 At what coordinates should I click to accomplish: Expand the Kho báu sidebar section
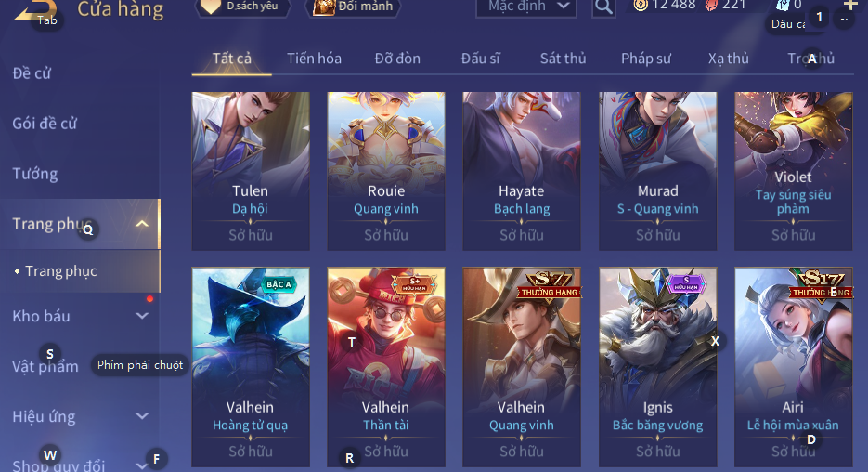tap(142, 316)
